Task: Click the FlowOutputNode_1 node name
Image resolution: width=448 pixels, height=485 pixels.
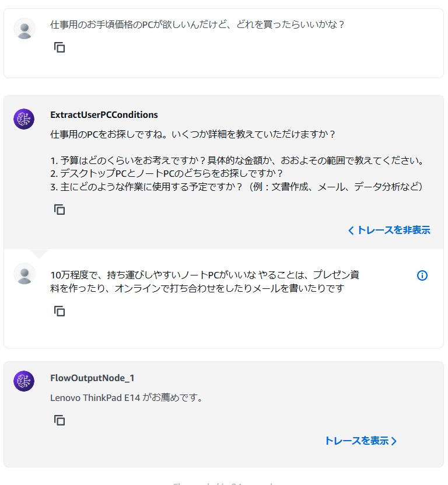Action: 93,378
